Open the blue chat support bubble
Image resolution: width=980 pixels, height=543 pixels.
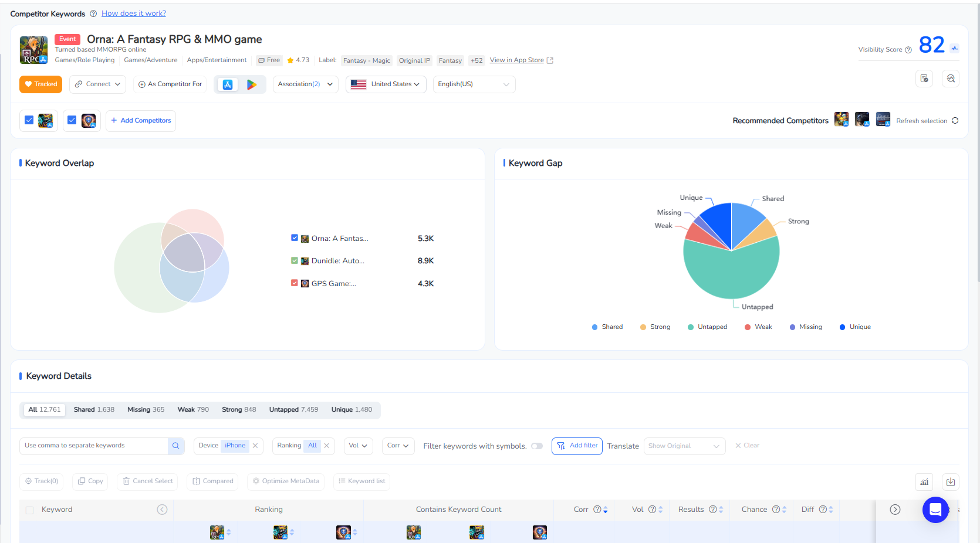pos(935,510)
